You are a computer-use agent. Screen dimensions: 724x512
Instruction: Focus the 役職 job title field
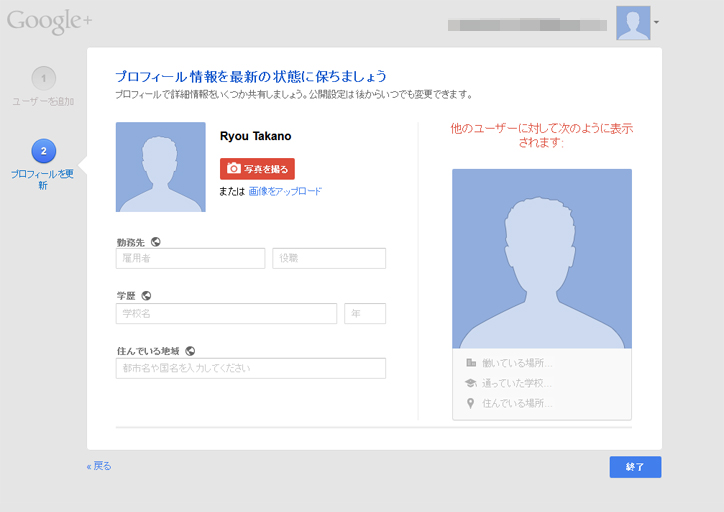coord(329,258)
